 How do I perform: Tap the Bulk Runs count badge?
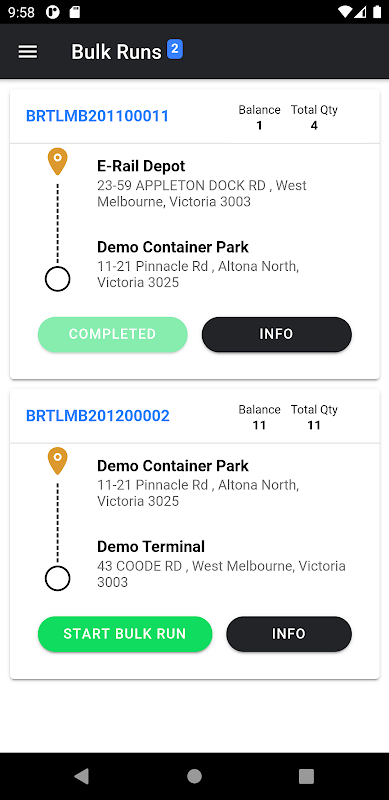pyautogui.click(x=175, y=49)
